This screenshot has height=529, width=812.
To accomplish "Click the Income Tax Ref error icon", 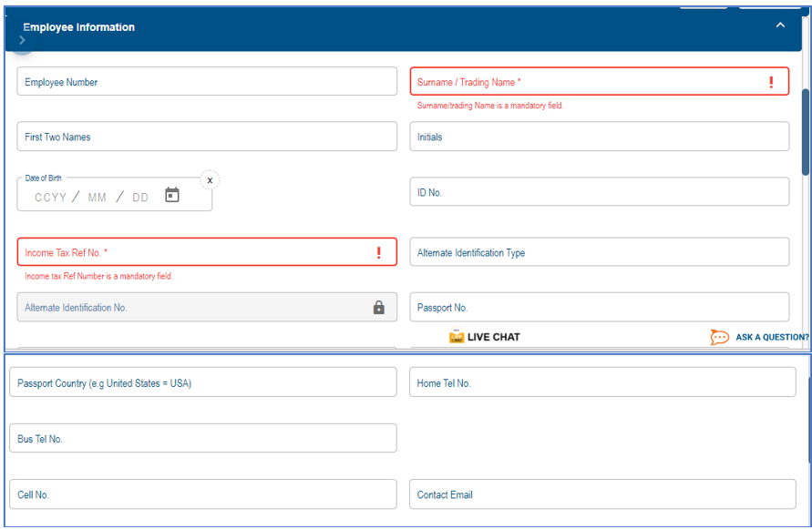I will click(378, 252).
